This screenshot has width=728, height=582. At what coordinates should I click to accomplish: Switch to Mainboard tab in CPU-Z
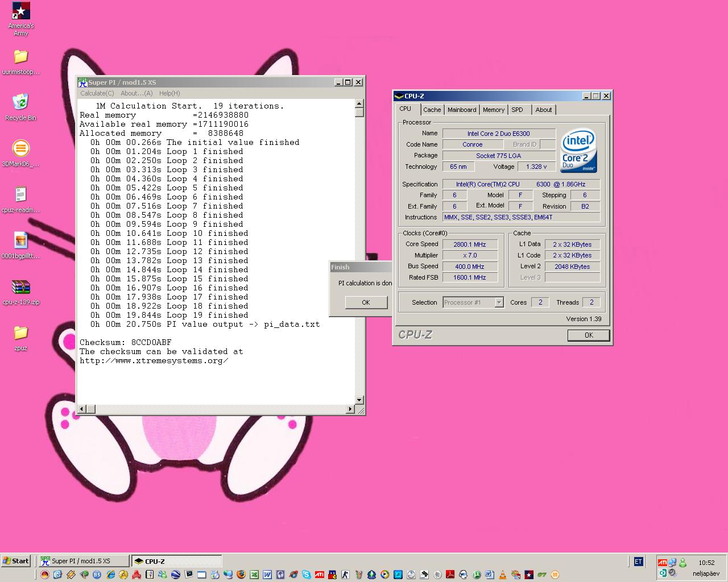[x=462, y=110]
